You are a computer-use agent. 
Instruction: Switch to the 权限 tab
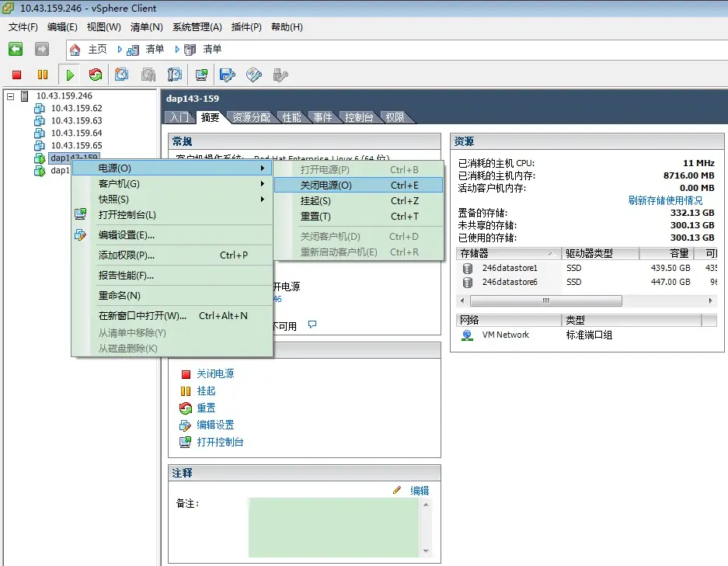pyautogui.click(x=395, y=117)
